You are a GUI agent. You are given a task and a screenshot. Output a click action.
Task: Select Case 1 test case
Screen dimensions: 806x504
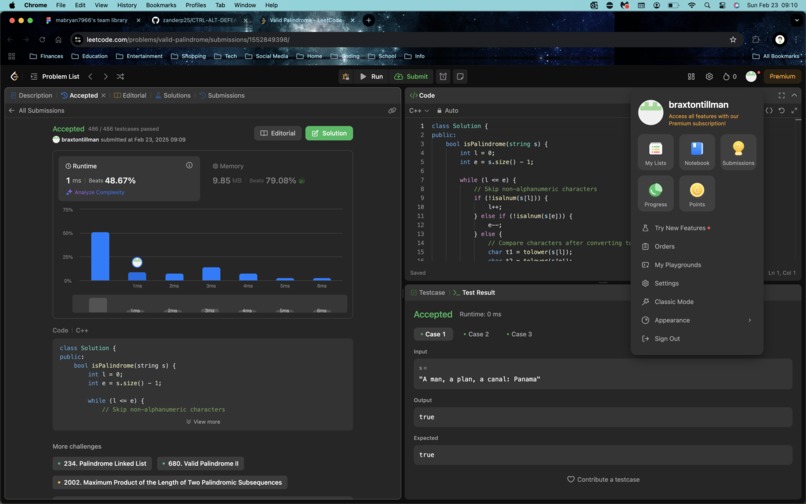tap(433, 334)
